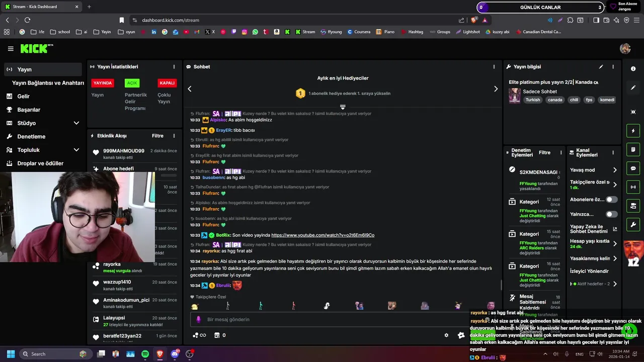Open Yayın in left navigation
This screenshot has height=362, width=644.
pyautogui.click(x=43, y=69)
